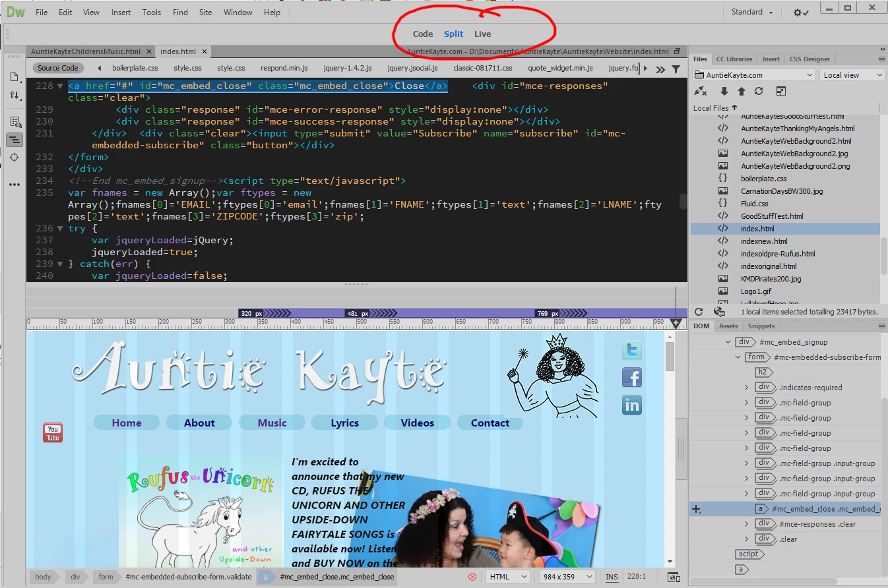
Task: Open Snippets tab
Action: [761, 326]
